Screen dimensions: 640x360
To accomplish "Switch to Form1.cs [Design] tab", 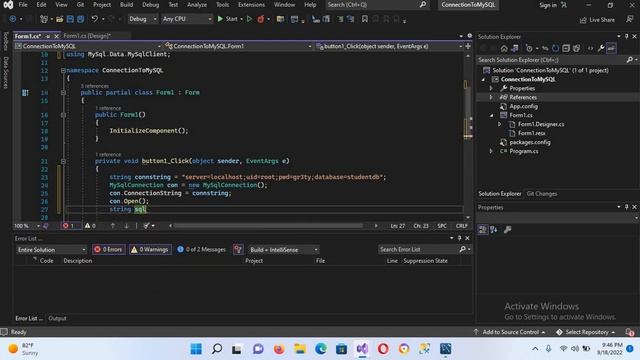I will (87, 36).
